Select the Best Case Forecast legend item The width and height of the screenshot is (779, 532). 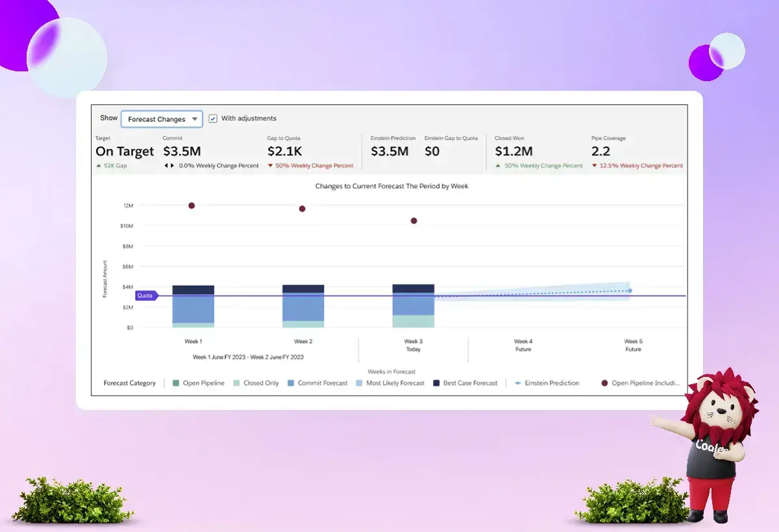tap(436, 383)
